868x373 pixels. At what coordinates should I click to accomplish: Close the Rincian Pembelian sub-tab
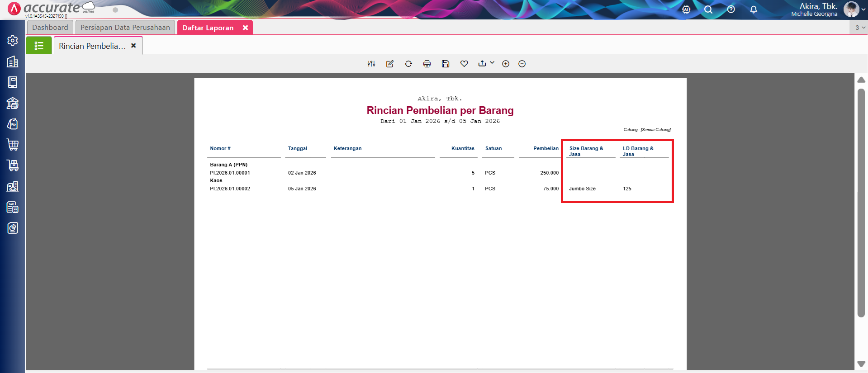point(133,46)
